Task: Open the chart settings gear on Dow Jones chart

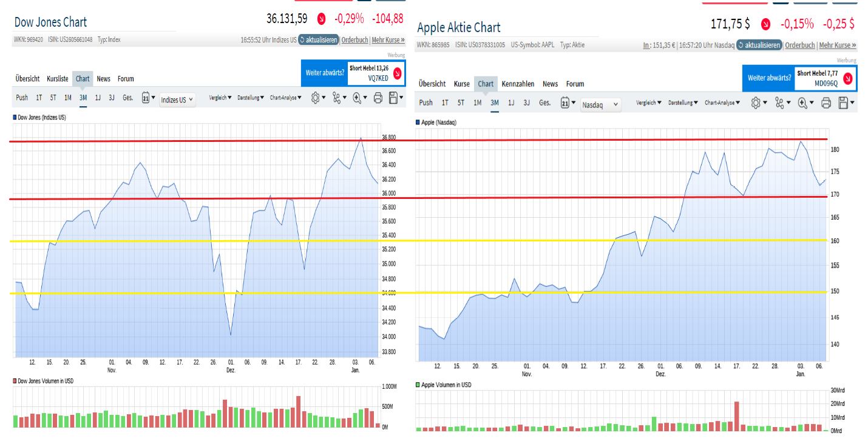Action: 315,97
